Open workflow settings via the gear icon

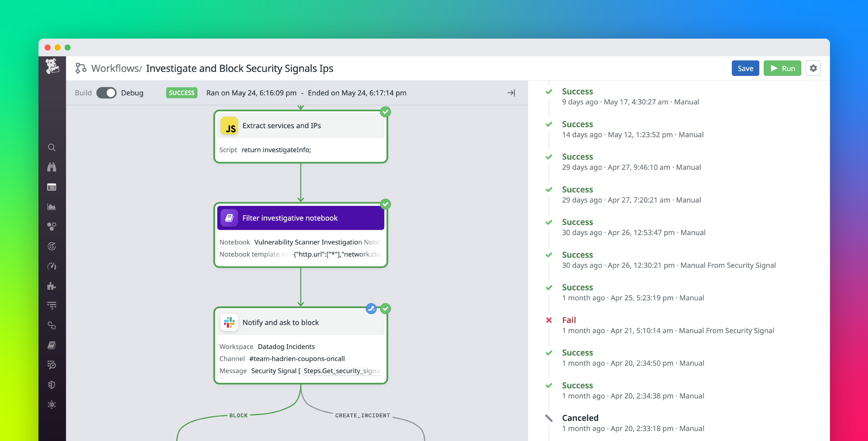(x=813, y=68)
